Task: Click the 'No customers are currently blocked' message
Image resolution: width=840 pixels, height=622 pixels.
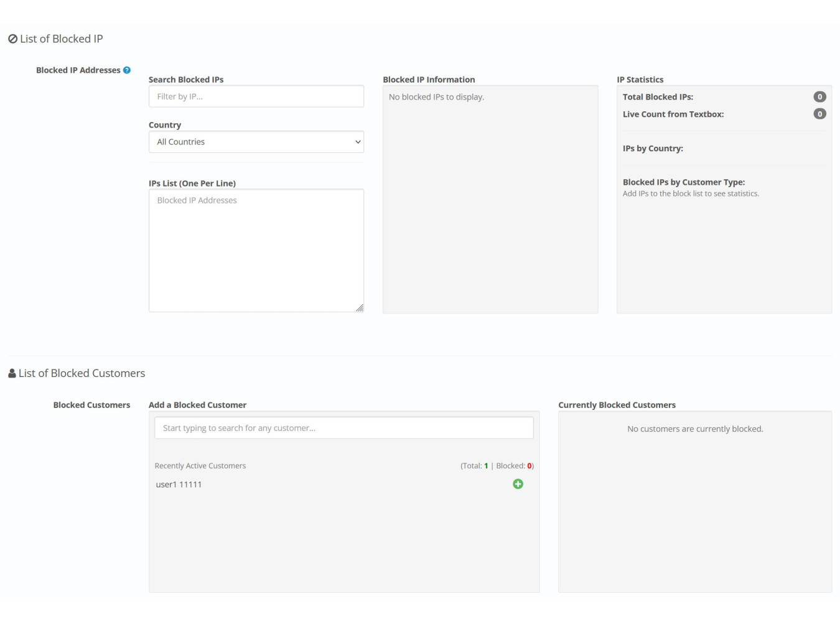Action: tap(695, 429)
